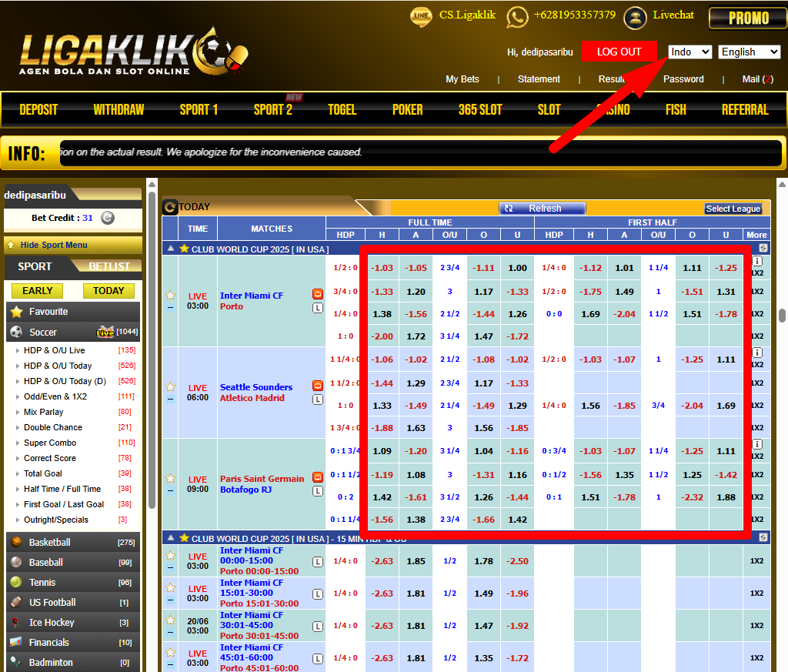Collapse Inter Miami vs Porto match rows
The height and width of the screenshot is (672, 788).
click(x=171, y=307)
